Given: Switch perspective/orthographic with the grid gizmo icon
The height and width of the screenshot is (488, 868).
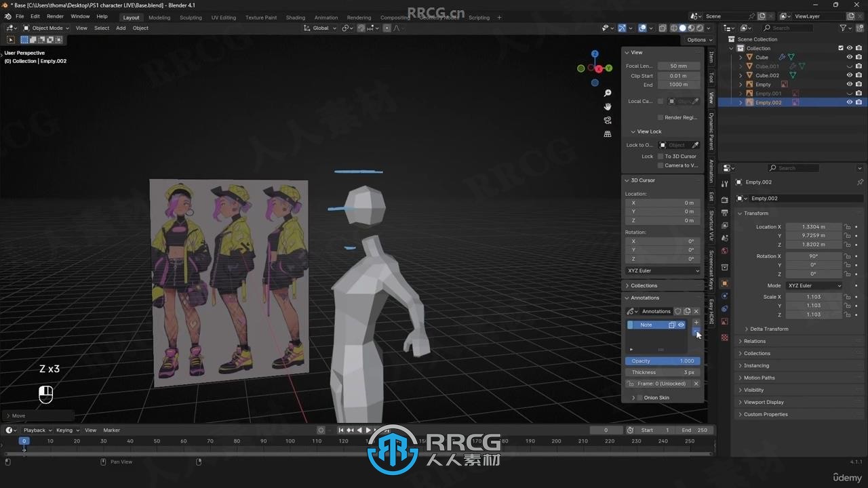Looking at the screenshot, I should [608, 134].
